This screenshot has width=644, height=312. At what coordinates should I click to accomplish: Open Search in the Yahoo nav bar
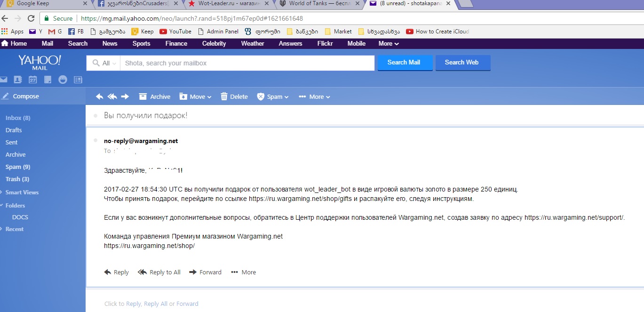coord(78,43)
